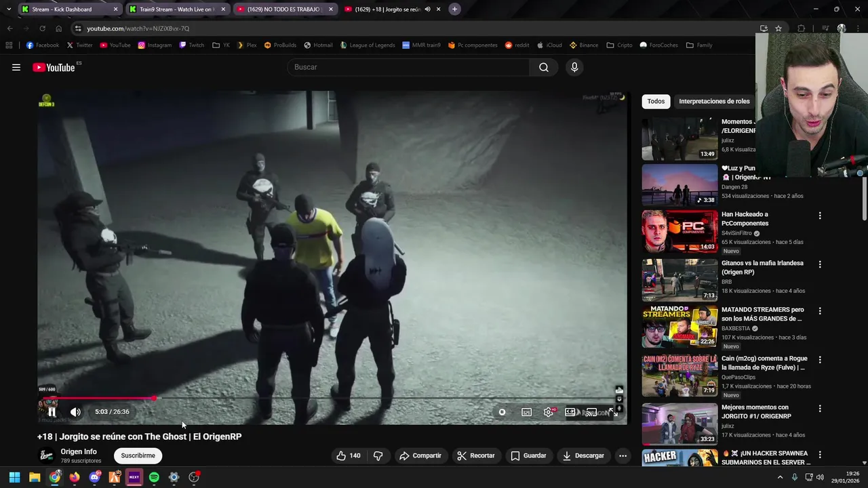Bookmark this page with star icon
This screenshot has width=868, height=488.
[x=778, y=28]
